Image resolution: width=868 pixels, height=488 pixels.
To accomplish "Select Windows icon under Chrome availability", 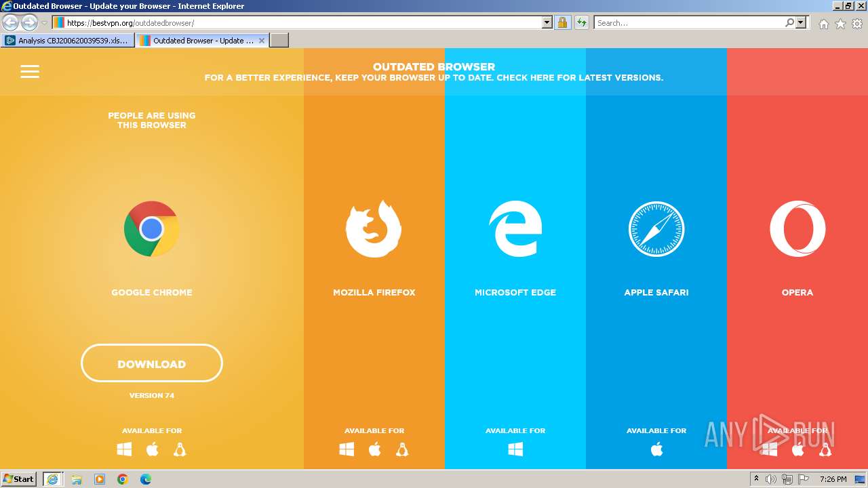I will [x=124, y=449].
